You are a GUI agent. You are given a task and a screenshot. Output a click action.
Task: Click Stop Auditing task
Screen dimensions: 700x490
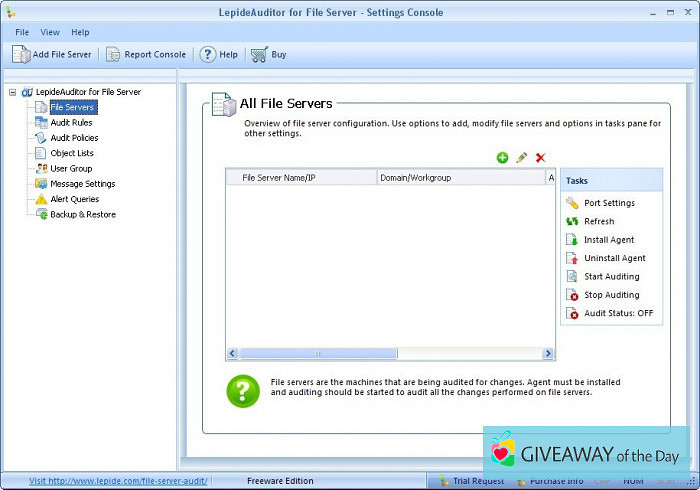(611, 295)
